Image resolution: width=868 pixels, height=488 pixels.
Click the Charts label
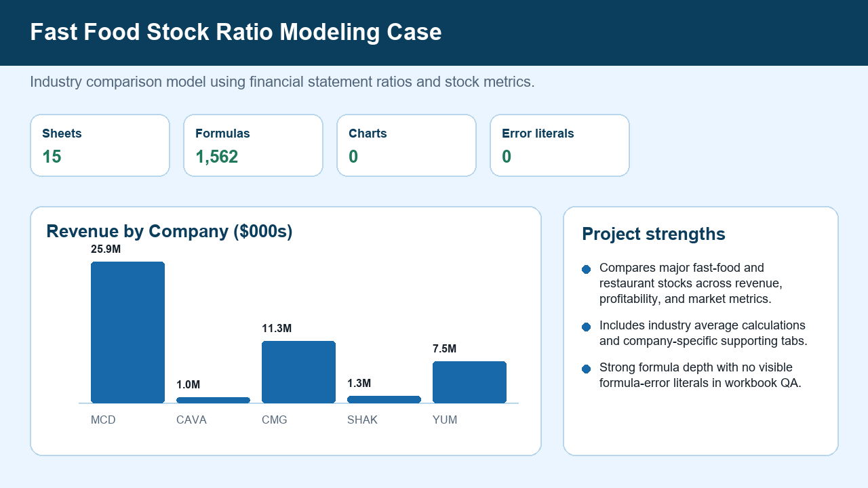(x=368, y=134)
